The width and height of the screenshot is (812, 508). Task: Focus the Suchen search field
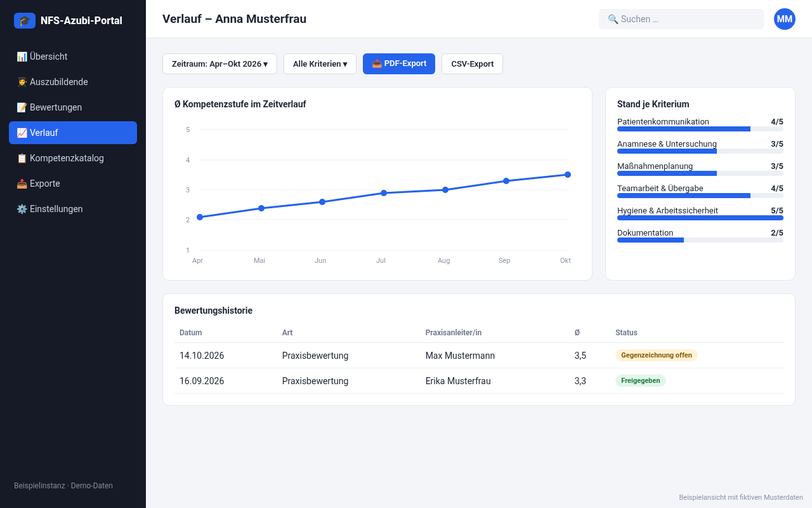pyautogui.click(x=681, y=19)
